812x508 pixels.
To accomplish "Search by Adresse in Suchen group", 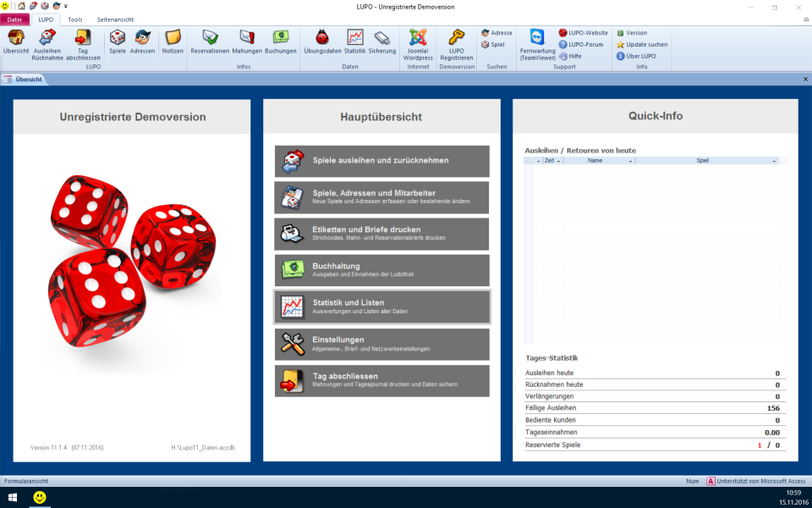I will pos(497,33).
